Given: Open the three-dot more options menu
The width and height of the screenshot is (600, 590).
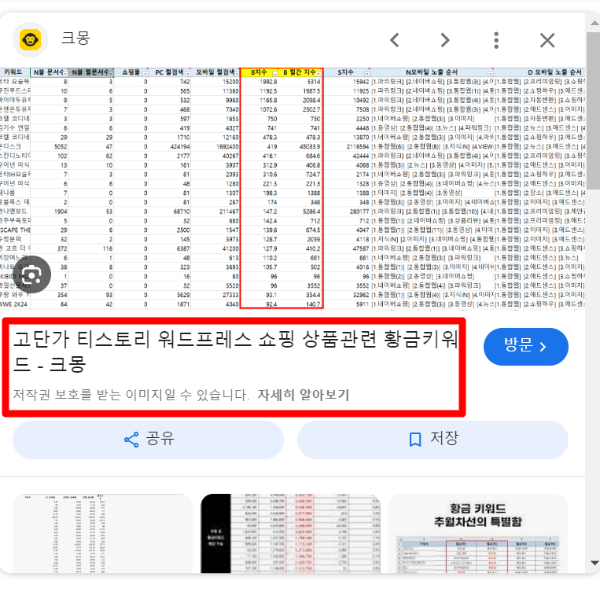Looking at the screenshot, I should (496, 40).
